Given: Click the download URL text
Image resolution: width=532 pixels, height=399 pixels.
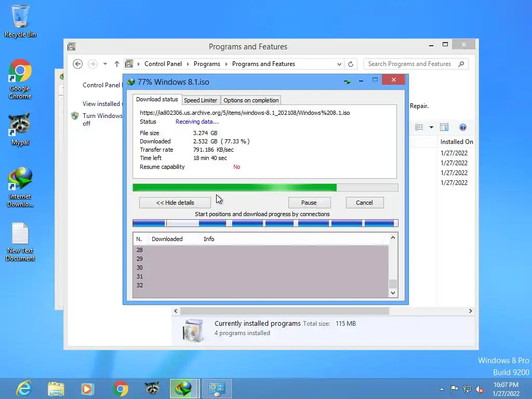Looking at the screenshot, I should pyautogui.click(x=245, y=113).
